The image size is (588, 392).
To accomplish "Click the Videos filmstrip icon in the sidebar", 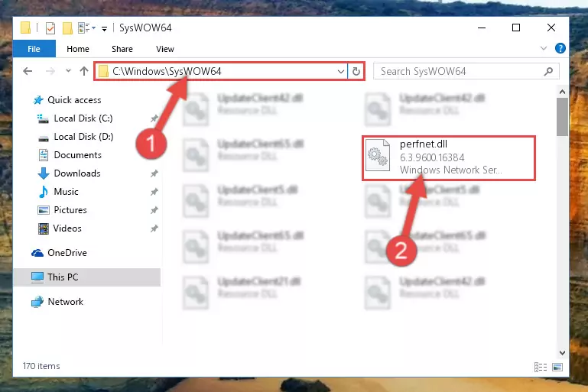I will click(x=44, y=228).
